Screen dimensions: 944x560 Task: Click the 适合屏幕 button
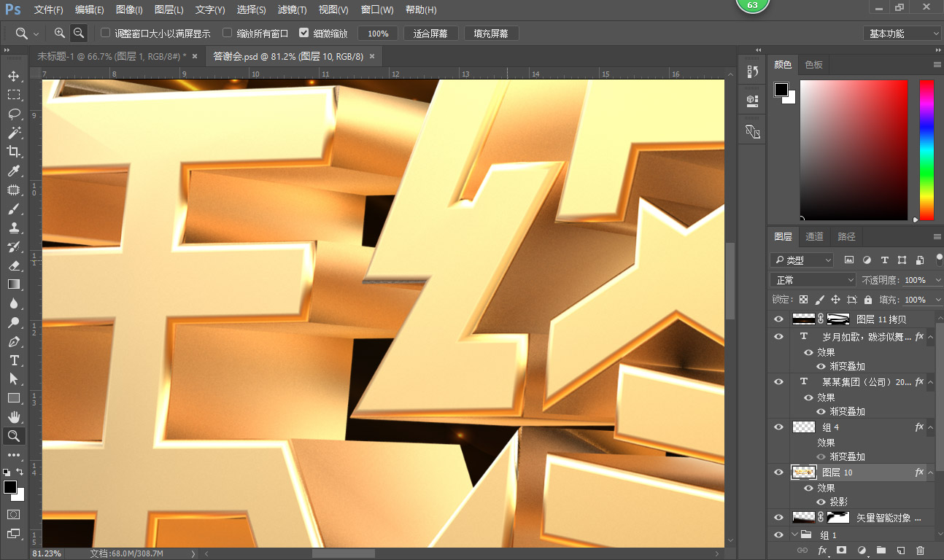(x=430, y=34)
